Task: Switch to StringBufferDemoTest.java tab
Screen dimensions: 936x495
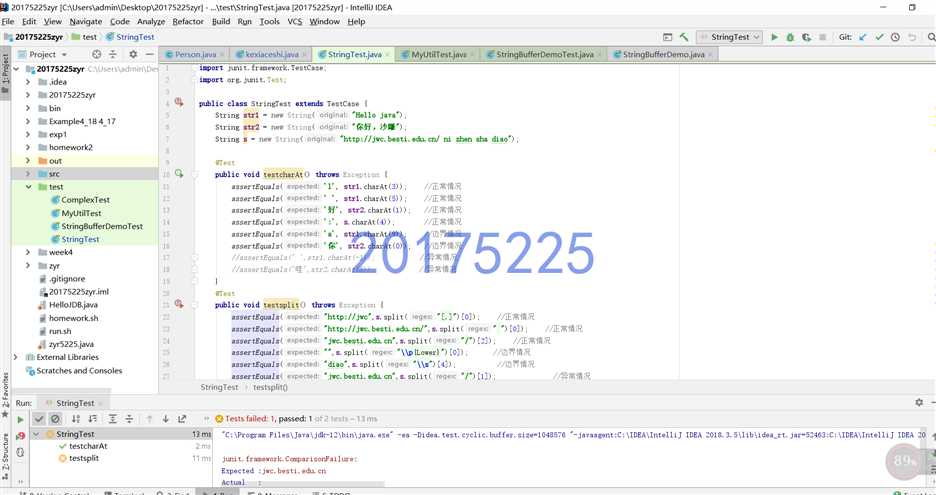Action: [x=544, y=54]
